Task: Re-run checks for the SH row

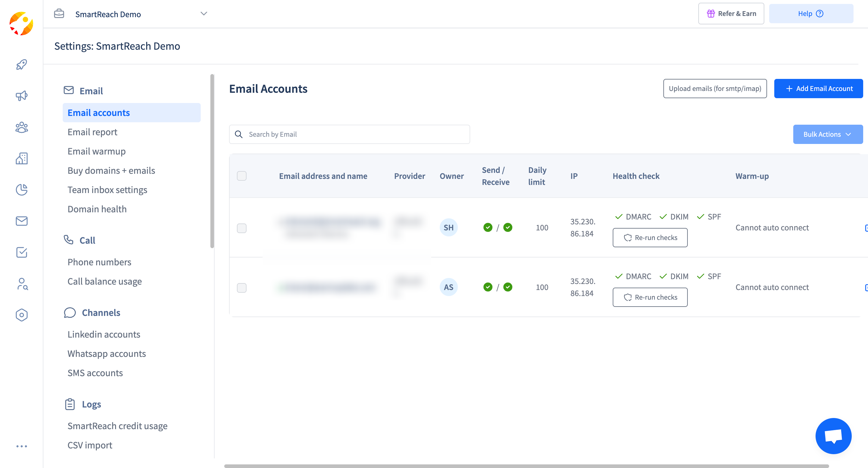Action: click(650, 238)
